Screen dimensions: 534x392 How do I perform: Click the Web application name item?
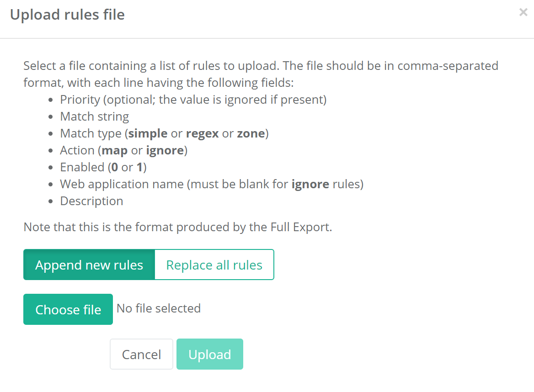click(x=211, y=184)
